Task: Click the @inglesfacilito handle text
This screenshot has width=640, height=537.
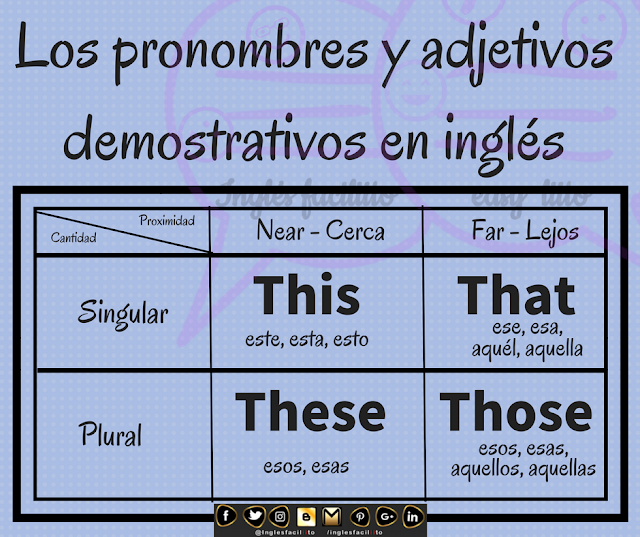Action: point(284,533)
